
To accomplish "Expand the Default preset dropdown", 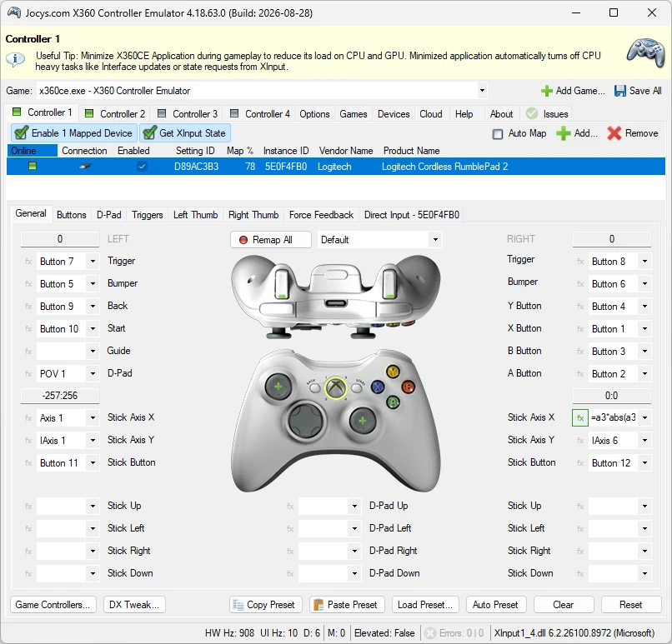I will coord(435,240).
